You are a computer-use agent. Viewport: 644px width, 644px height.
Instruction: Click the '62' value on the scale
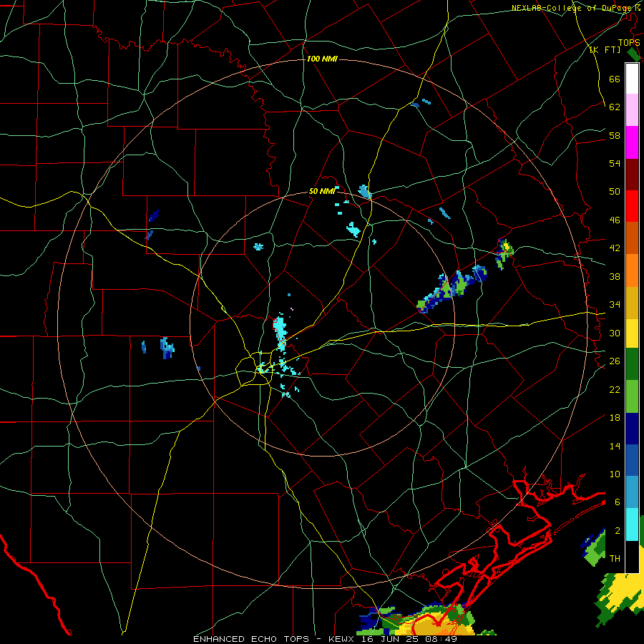click(615, 107)
